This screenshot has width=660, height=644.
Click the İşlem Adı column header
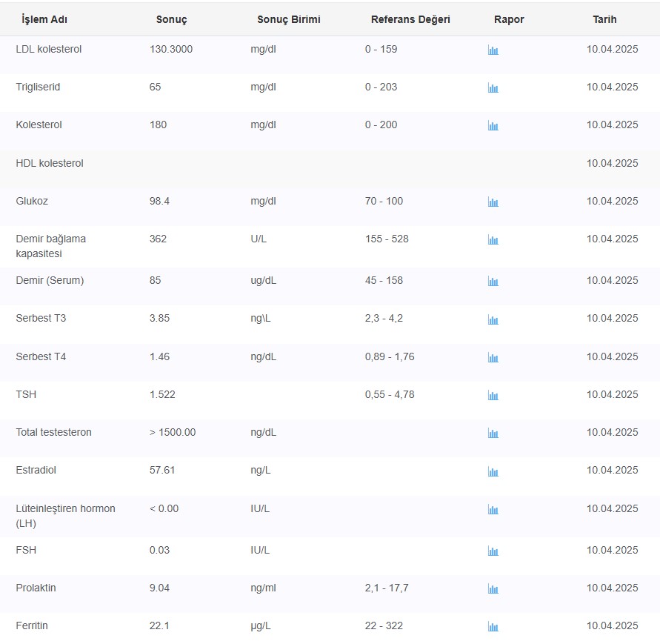(x=44, y=19)
